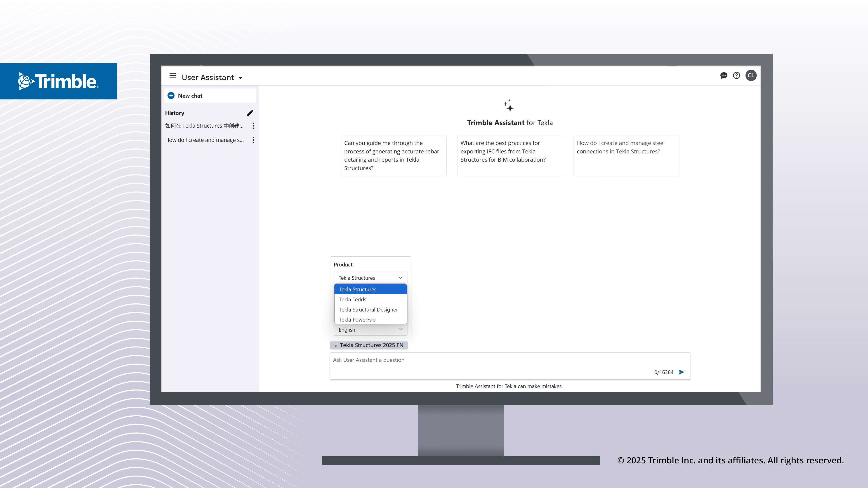Open the English language dropdown

370,329
